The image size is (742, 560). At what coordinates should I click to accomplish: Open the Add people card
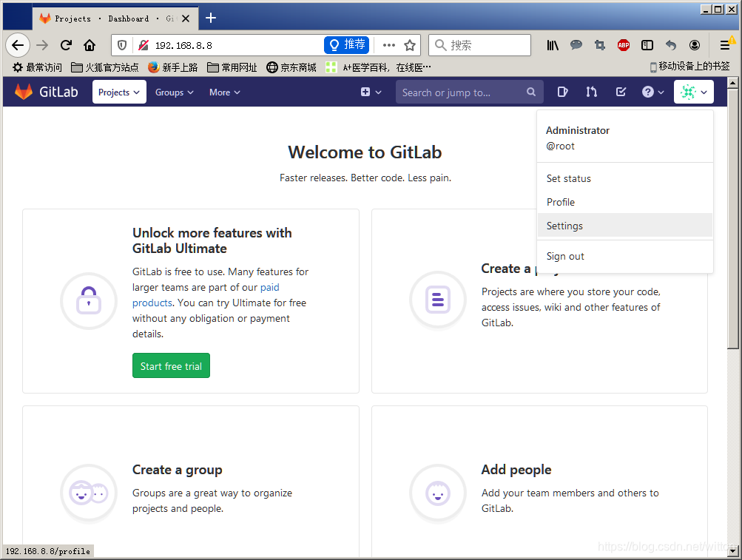(x=539, y=482)
